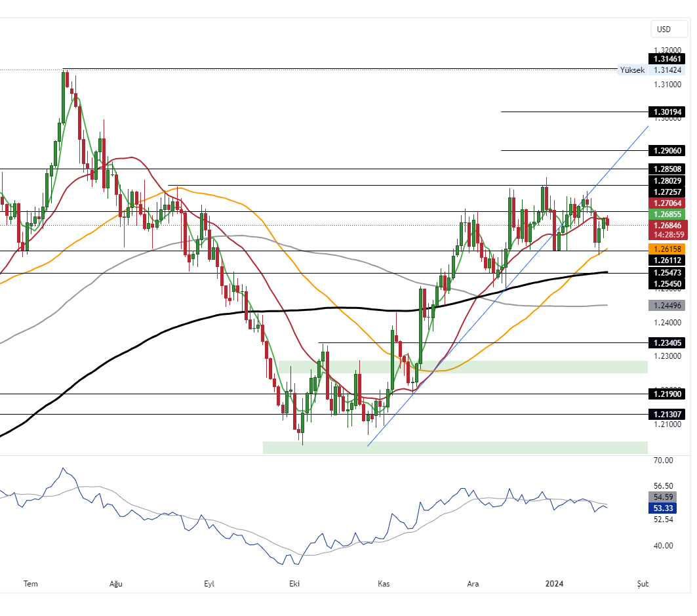Click the green 1.26855 moving average label
Image resolution: width=697 pixels, height=616 pixels.
tap(667, 215)
